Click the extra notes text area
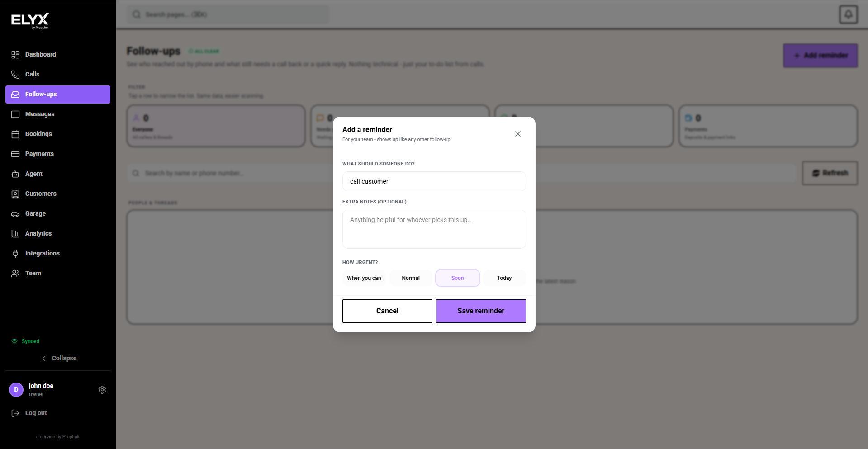Screen dimensions: 868x449 [x=434, y=229]
